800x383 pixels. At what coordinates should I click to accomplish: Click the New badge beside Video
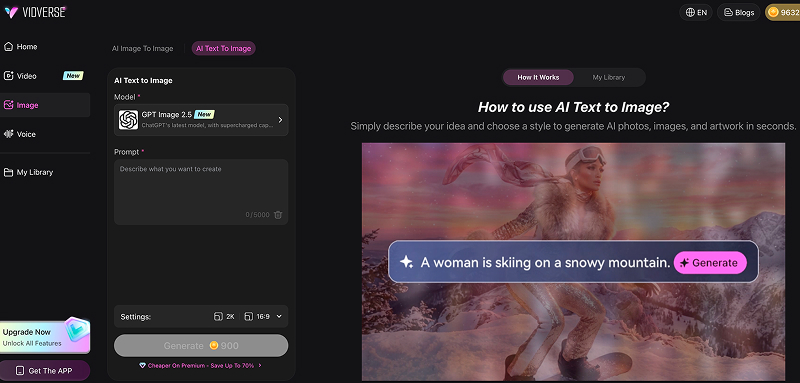pyautogui.click(x=73, y=75)
